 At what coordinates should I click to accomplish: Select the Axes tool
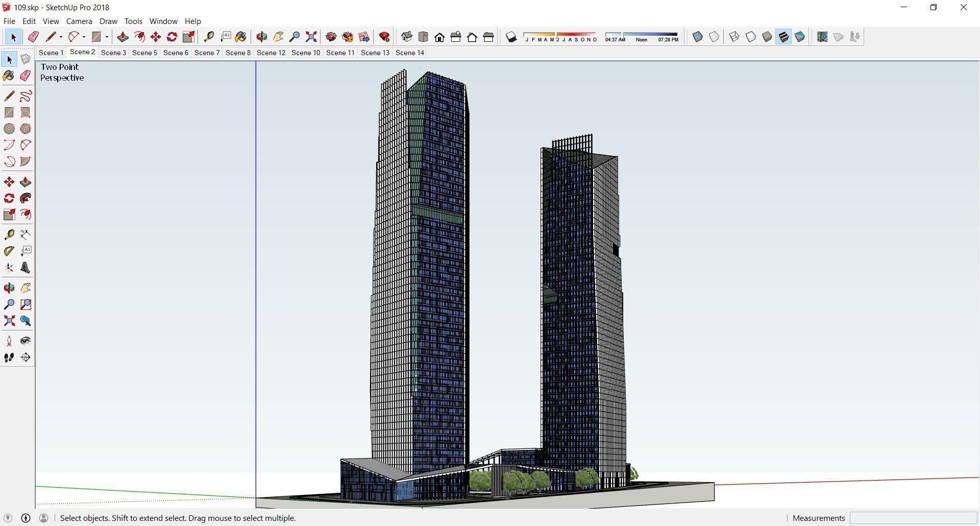click(x=9, y=268)
